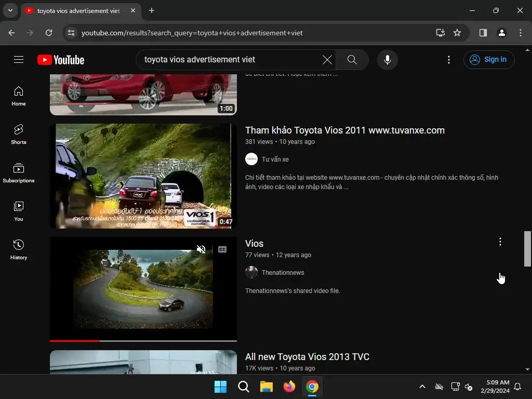This screenshot has width=532, height=399.
Task: Clear the search box with X icon
Action: click(x=327, y=60)
